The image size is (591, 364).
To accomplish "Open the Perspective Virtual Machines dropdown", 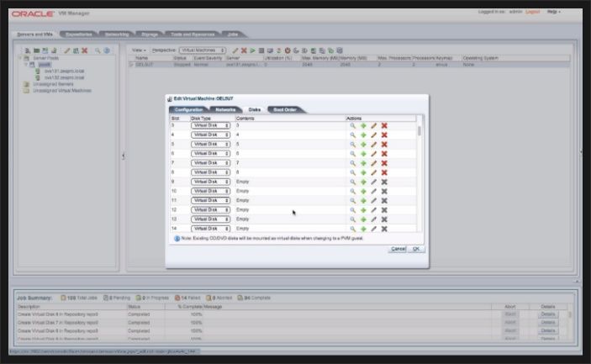I will (203, 50).
